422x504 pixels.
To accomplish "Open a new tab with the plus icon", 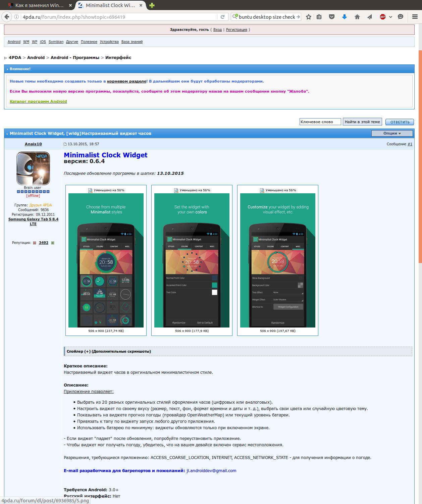I will 152,5.
